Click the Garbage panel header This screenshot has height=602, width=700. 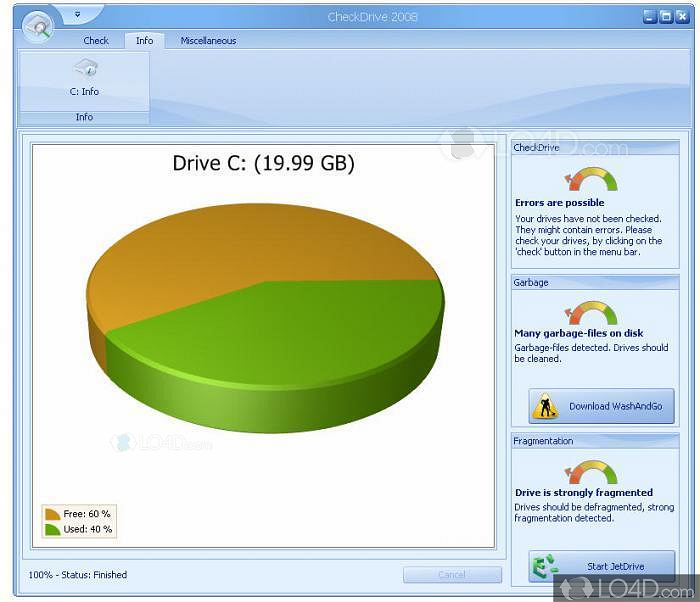coord(595,282)
